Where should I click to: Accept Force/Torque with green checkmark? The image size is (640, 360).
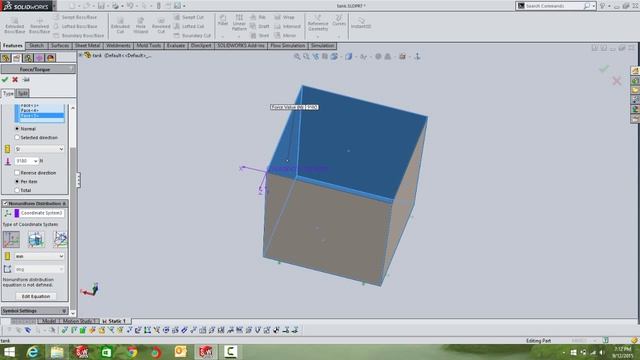[5, 80]
